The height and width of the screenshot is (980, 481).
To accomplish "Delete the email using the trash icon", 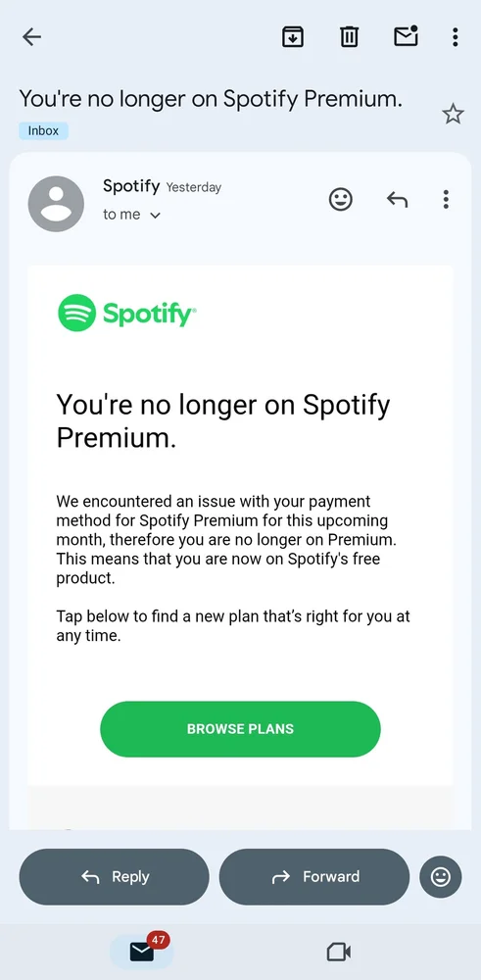I will tap(349, 37).
